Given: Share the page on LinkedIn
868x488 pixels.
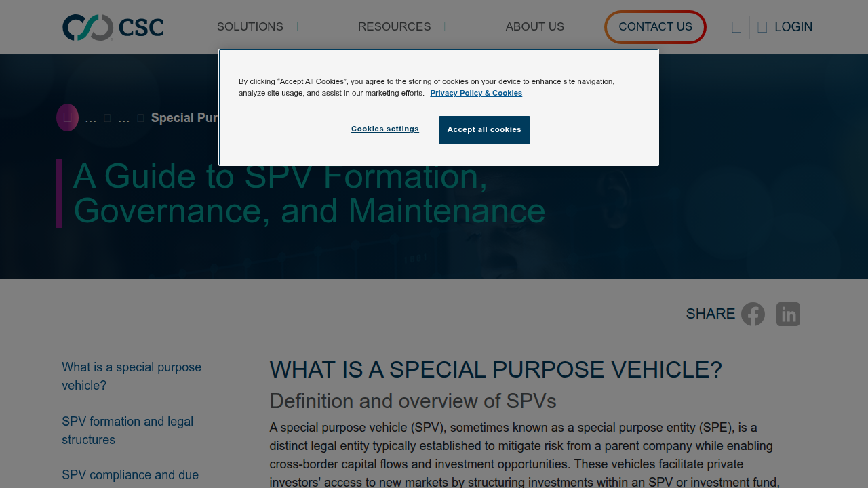Looking at the screenshot, I should tap(788, 314).
